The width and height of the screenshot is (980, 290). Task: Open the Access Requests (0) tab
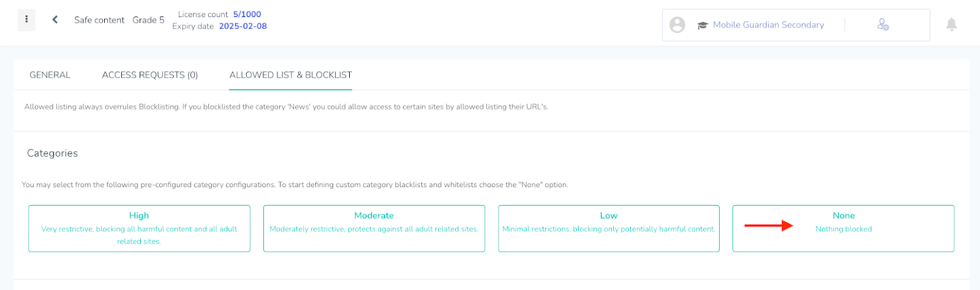150,75
